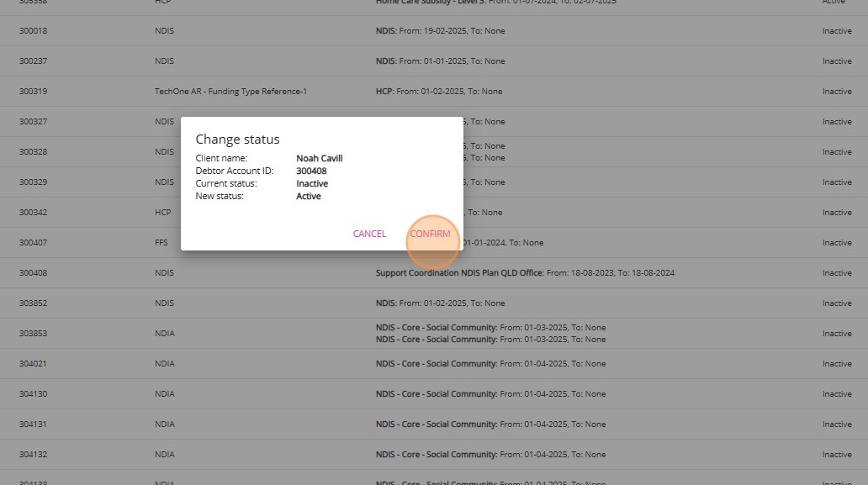
Task: Select debtor account ID 300407
Action: [33, 243]
